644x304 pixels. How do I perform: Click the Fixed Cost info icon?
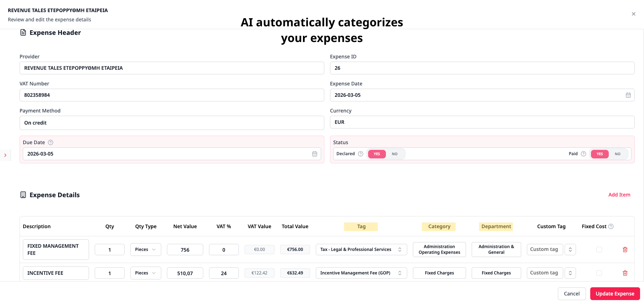pyautogui.click(x=611, y=226)
